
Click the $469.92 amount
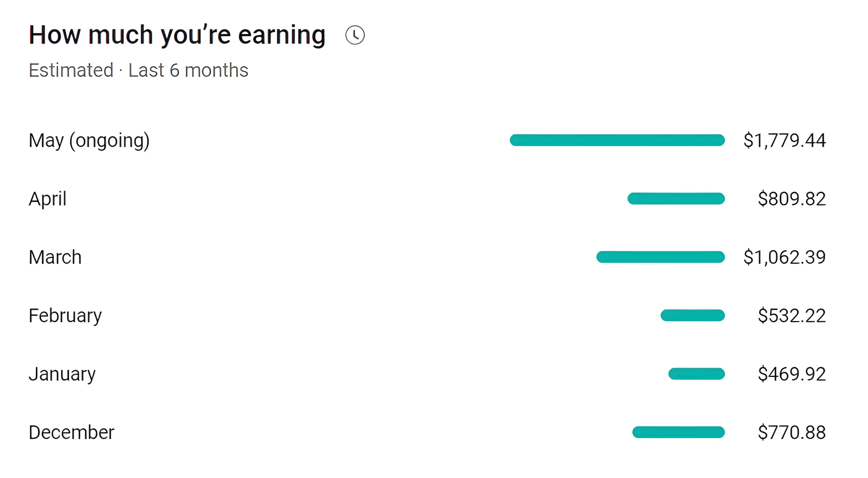point(792,374)
